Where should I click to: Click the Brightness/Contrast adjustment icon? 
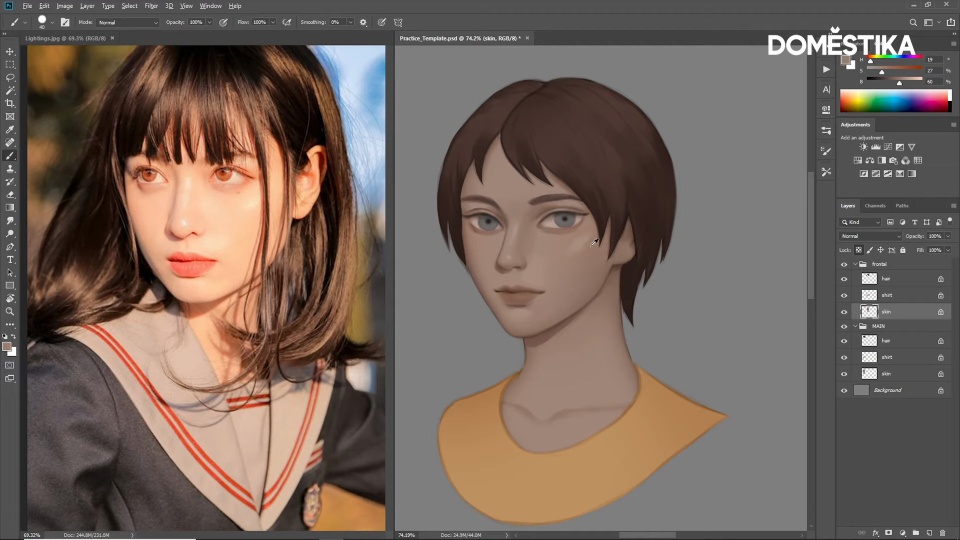click(863, 147)
